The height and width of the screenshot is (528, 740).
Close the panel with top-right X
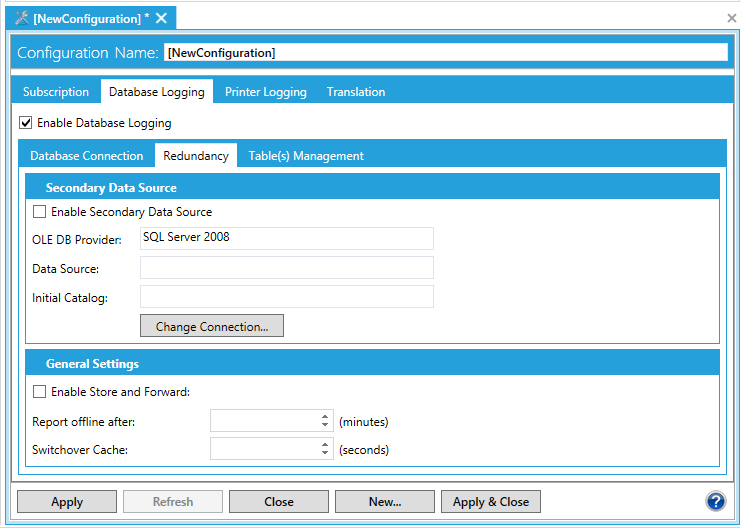(x=731, y=18)
